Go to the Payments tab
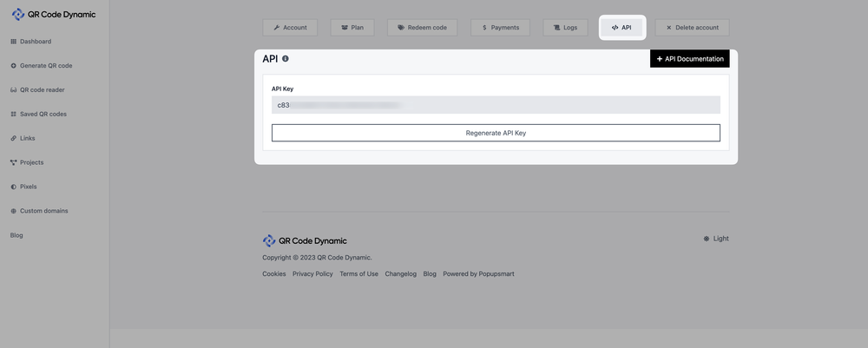The height and width of the screenshot is (348, 868). 500,28
